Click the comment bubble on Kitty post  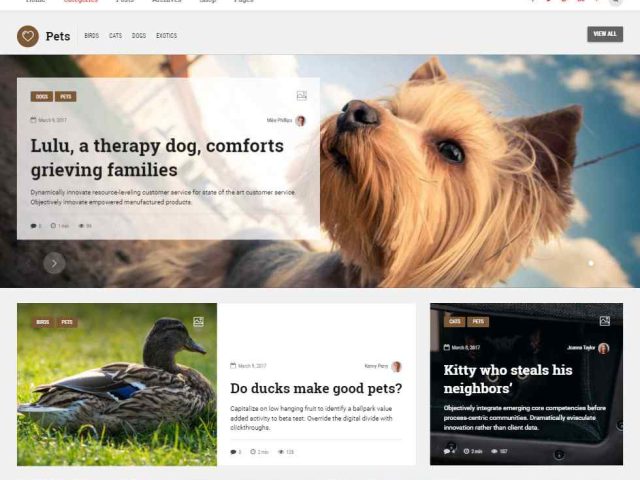(x=447, y=451)
